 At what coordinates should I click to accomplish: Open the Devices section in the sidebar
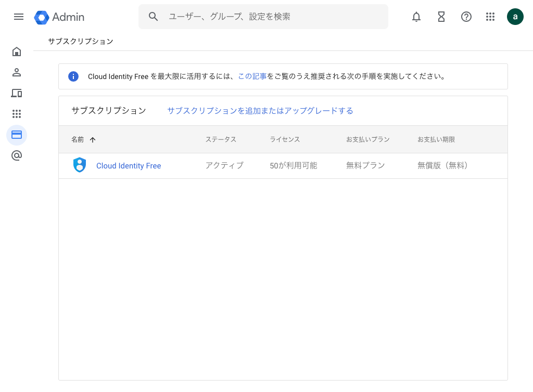point(17,93)
